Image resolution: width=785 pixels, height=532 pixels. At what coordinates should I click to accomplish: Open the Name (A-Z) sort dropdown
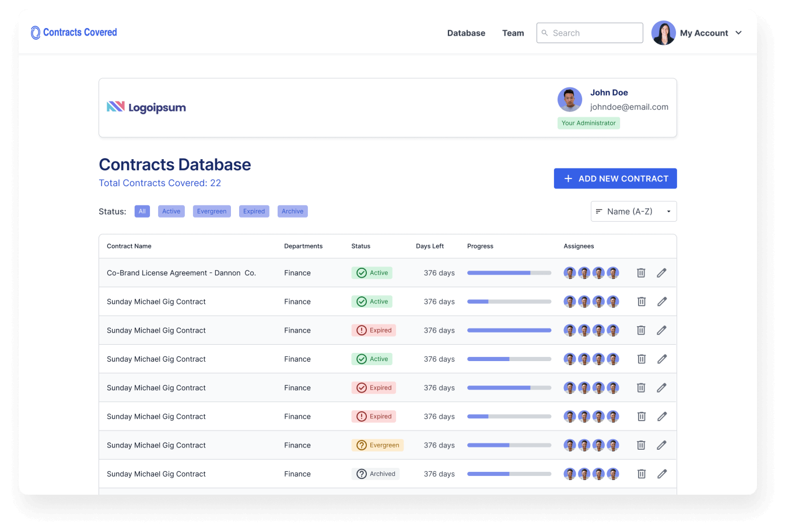pos(633,211)
